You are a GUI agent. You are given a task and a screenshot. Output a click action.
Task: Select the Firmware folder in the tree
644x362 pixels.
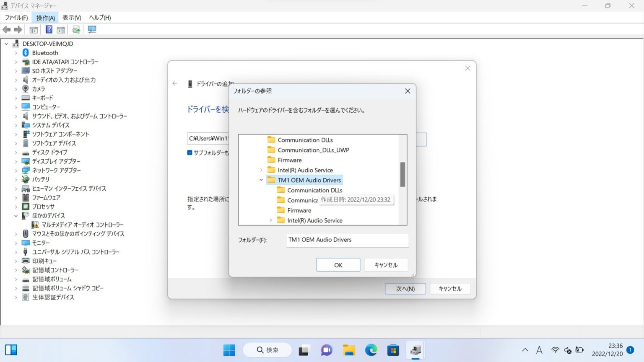coord(290,160)
